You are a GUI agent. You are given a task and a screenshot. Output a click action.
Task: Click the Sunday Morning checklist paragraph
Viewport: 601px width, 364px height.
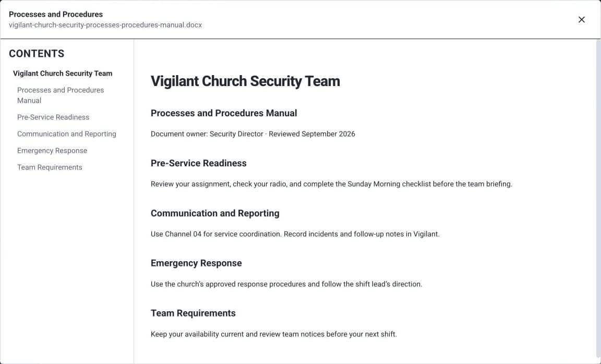coord(332,184)
